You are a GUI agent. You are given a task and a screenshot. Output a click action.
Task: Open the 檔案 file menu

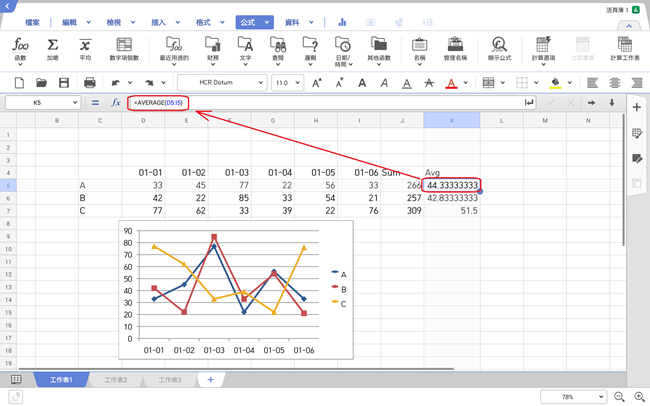[32, 22]
